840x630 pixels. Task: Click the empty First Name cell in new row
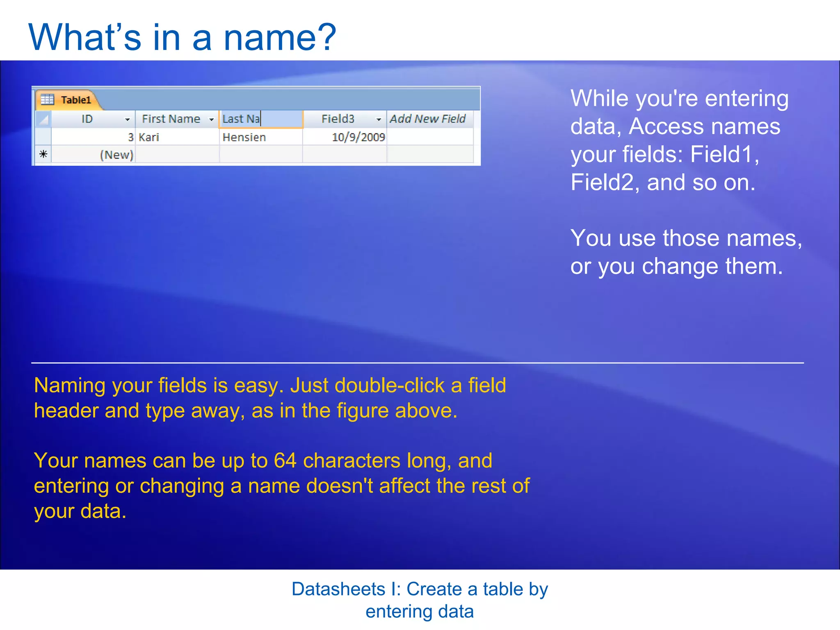(177, 155)
